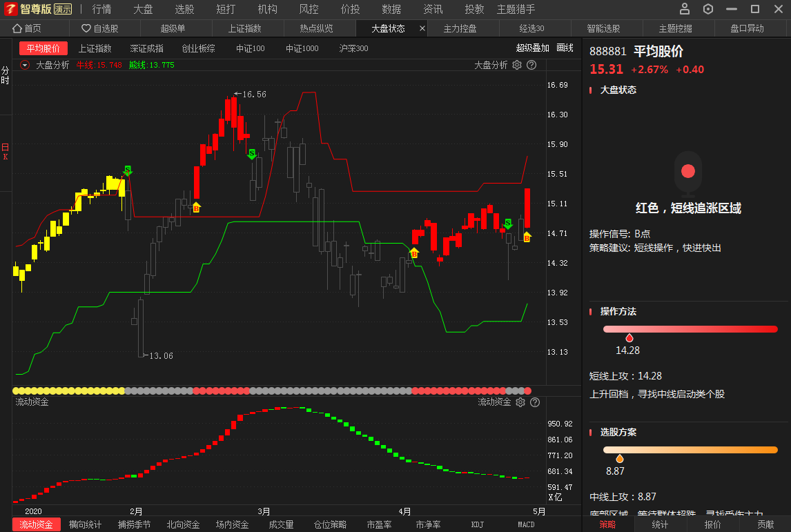The height and width of the screenshot is (532, 791).
Task: Select the 捕捞季节 indicator tab
Action: 134,524
